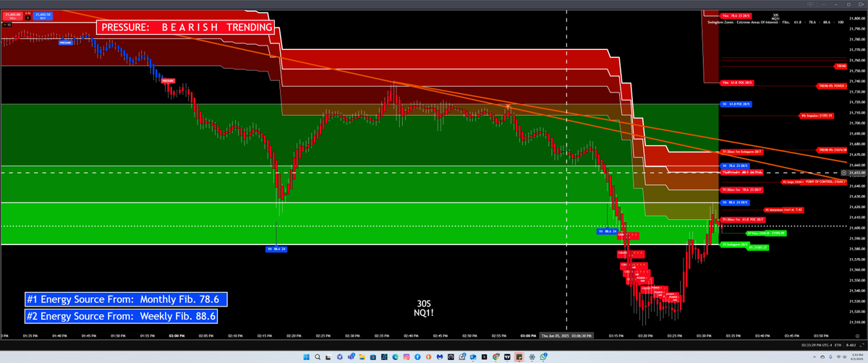Click the 15m 78.6 Z3 28/5 level label

point(736,14)
